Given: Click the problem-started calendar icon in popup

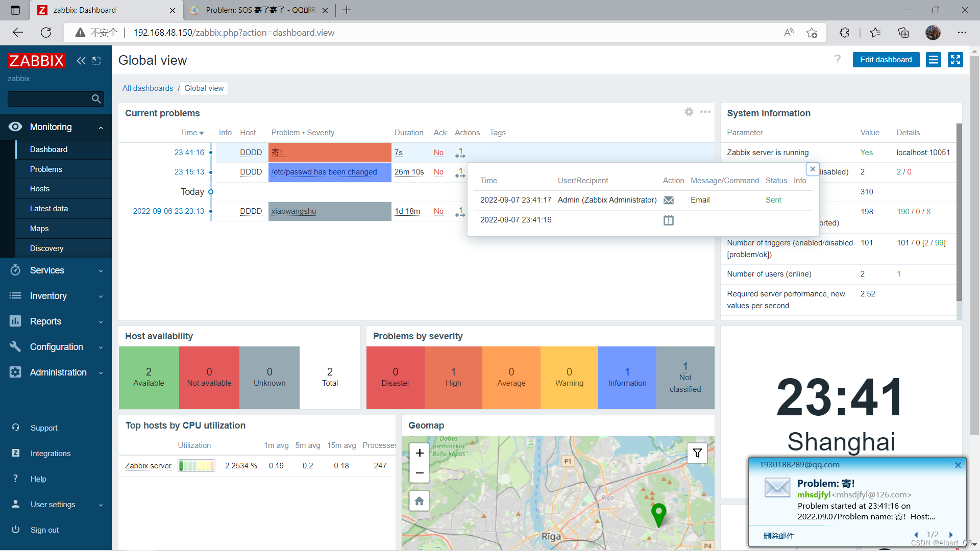Looking at the screenshot, I should (669, 220).
